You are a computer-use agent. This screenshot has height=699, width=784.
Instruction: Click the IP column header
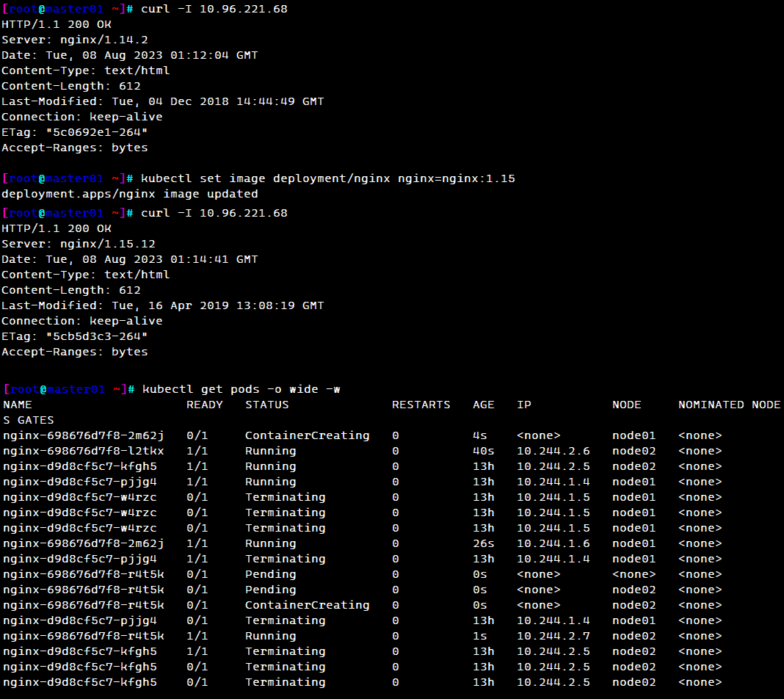click(x=524, y=405)
